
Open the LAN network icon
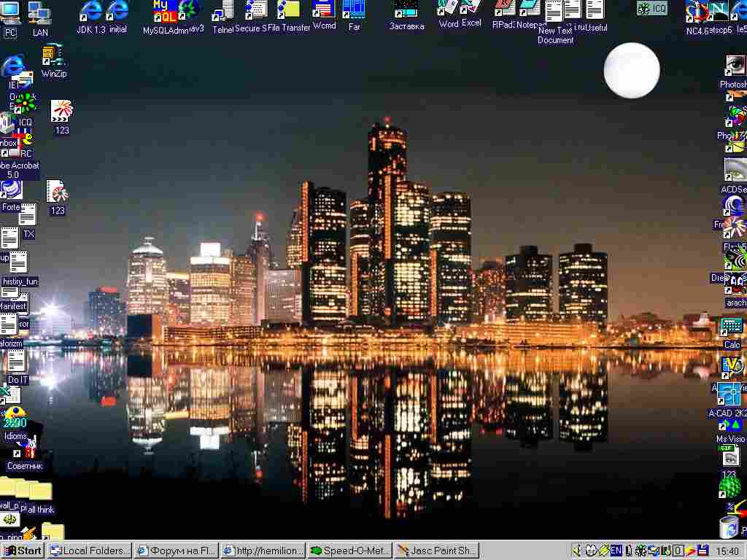(40, 18)
